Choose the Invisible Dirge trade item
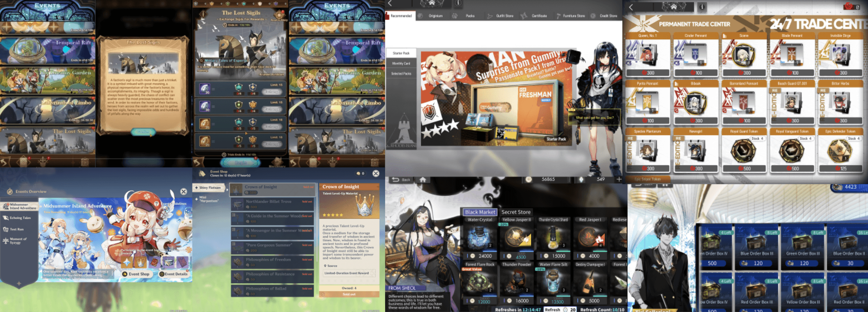Viewport: 868px width, 312px height. point(840,54)
